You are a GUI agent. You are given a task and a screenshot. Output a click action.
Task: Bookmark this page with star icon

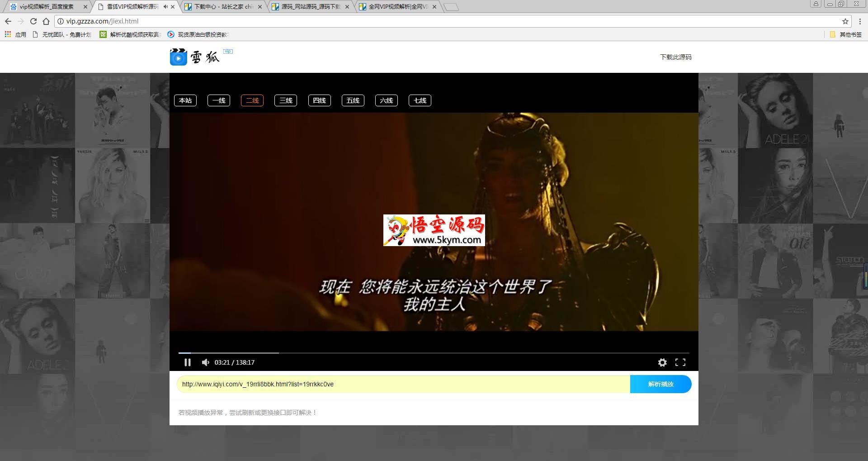point(845,21)
